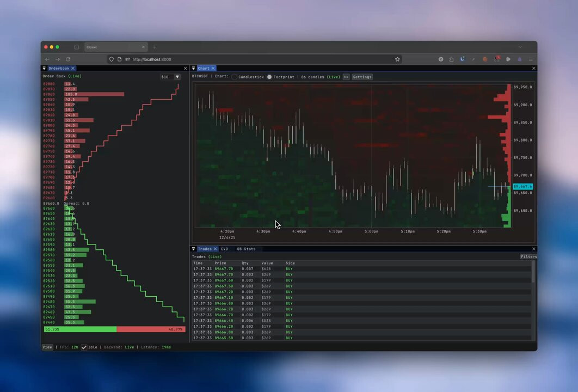The height and width of the screenshot is (392, 578).
Task: Open the Orderbook panel dropdown triangle menu
Action: tap(44, 68)
